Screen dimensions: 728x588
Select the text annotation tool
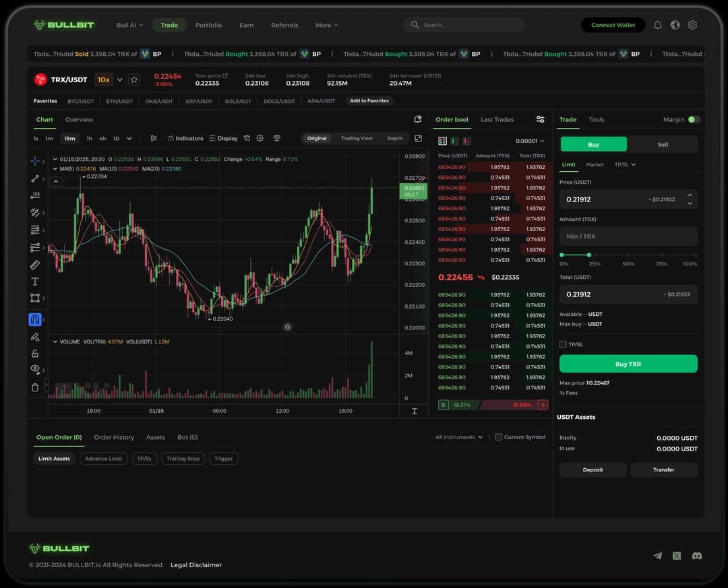[35, 282]
